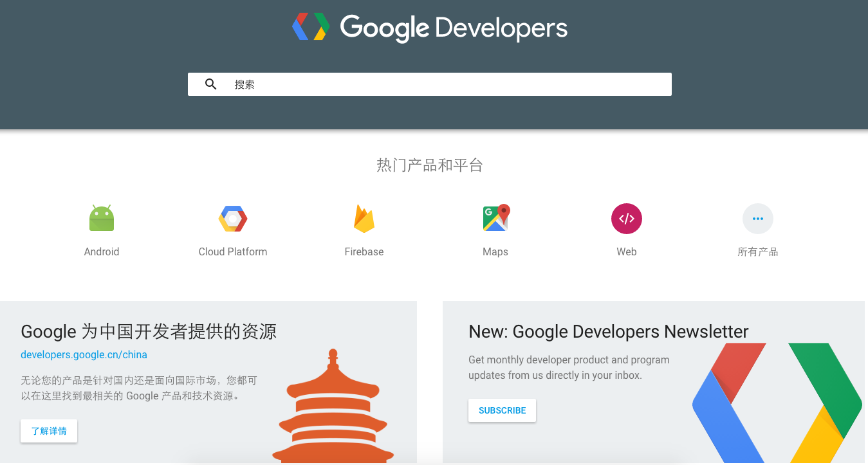Screen dimensions: 868x465
Task: Click the 所有产品 text label
Action: 758,251
